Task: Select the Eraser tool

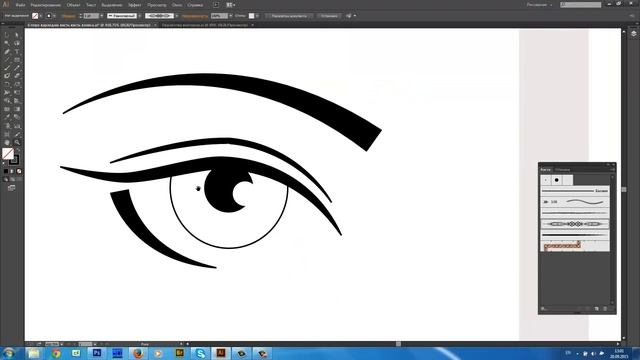Action: tap(17, 76)
